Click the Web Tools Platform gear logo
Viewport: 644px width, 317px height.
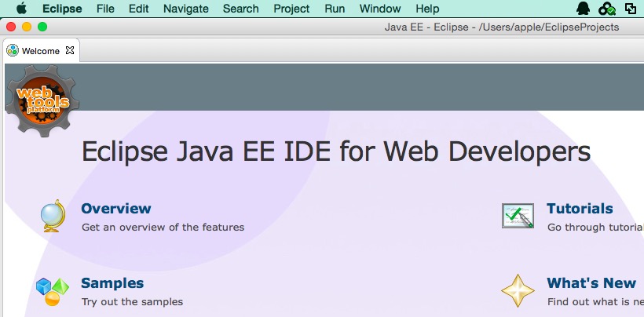(x=42, y=101)
